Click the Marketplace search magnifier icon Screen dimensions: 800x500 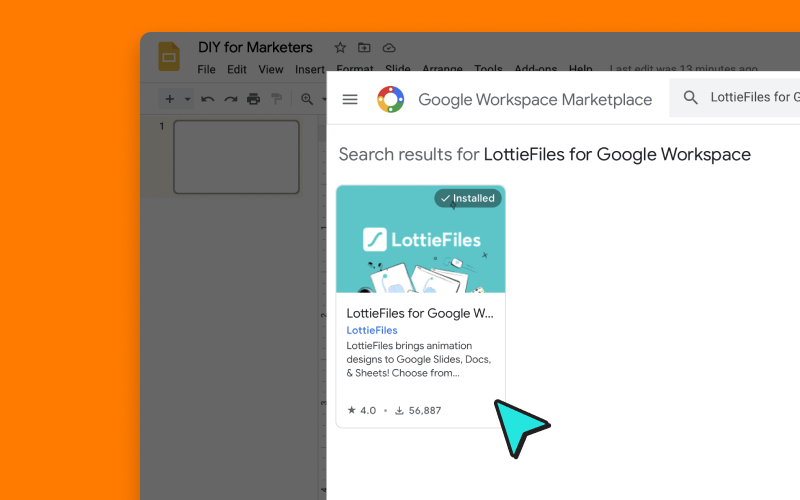tap(690, 97)
